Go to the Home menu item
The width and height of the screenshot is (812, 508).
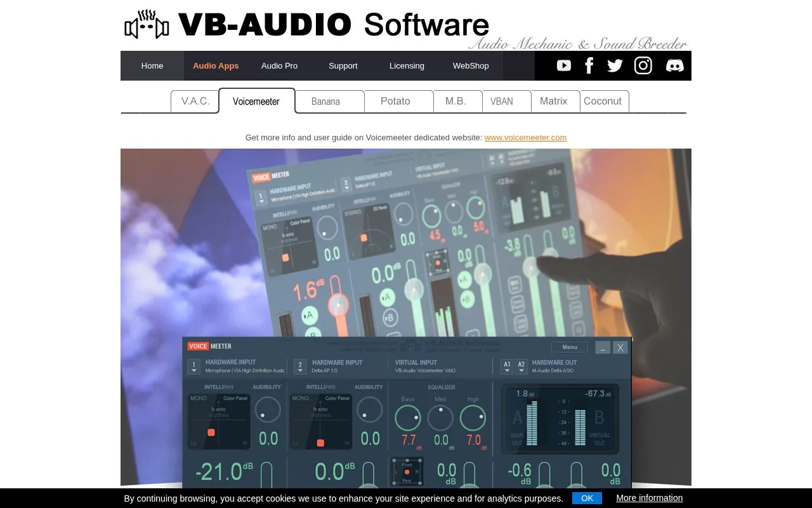[152, 65]
